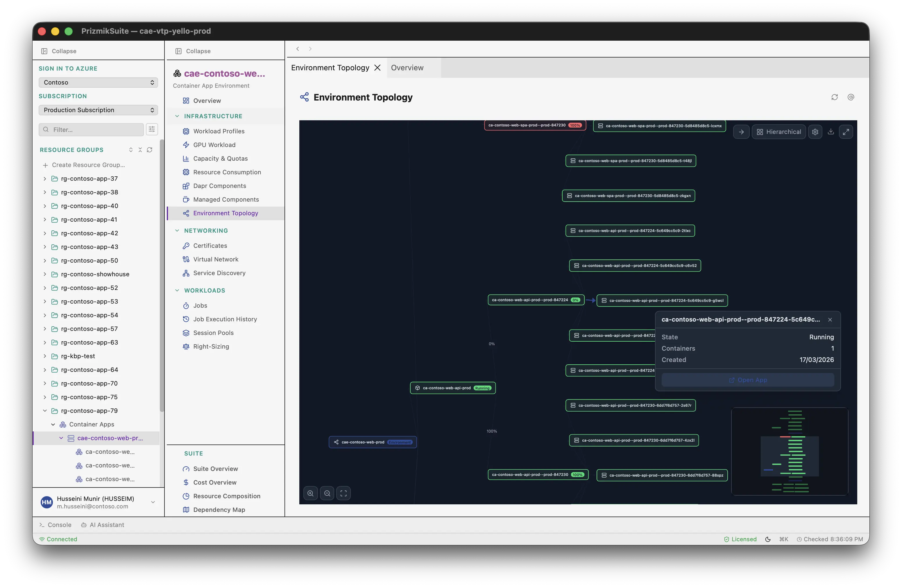The width and height of the screenshot is (902, 588).
Task: Open Dapr Components page
Action: pos(226,186)
